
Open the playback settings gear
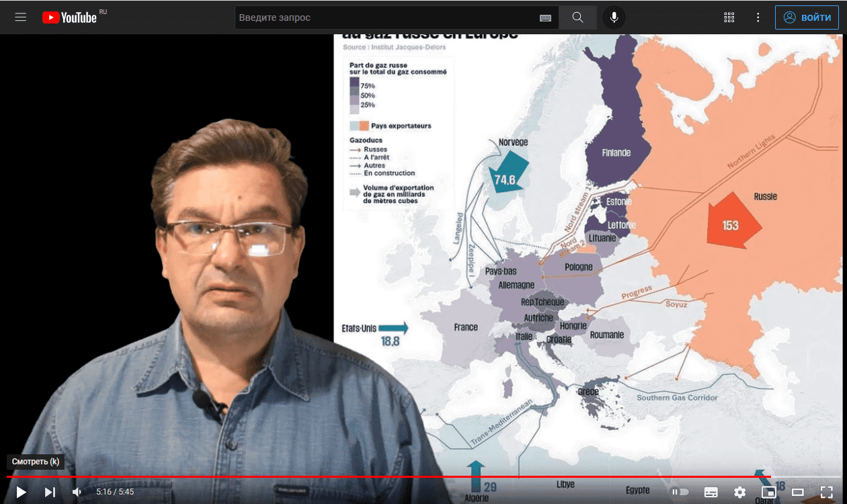(738, 492)
